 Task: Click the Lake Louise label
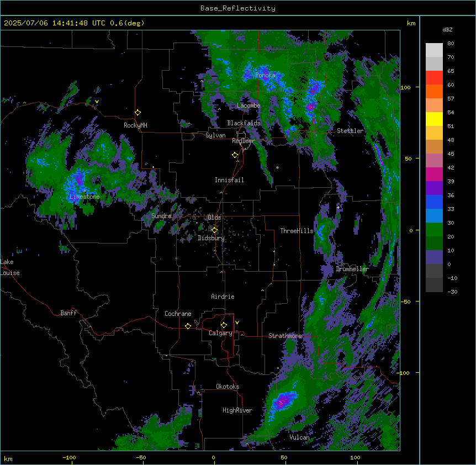pyautogui.click(x=10, y=267)
